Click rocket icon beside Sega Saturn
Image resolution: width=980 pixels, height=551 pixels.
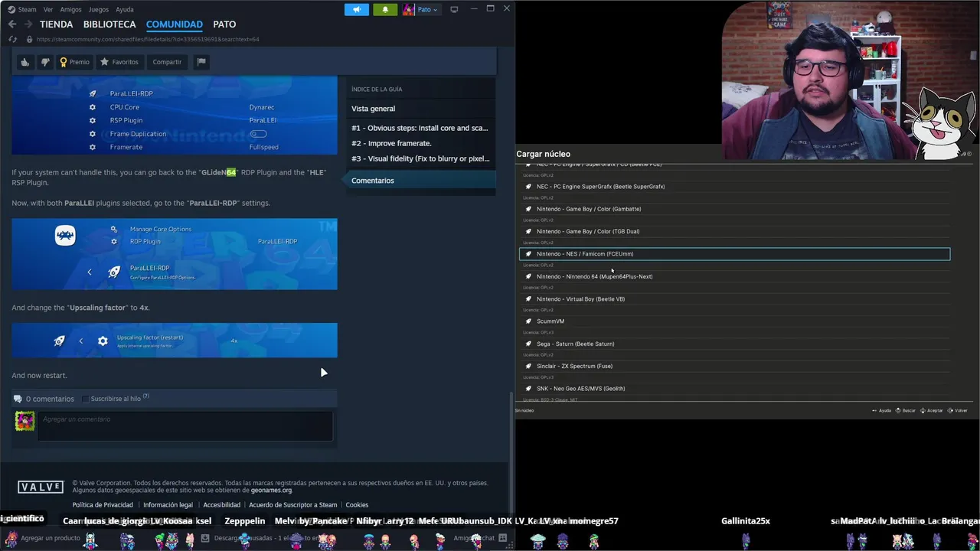coord(528,344)
